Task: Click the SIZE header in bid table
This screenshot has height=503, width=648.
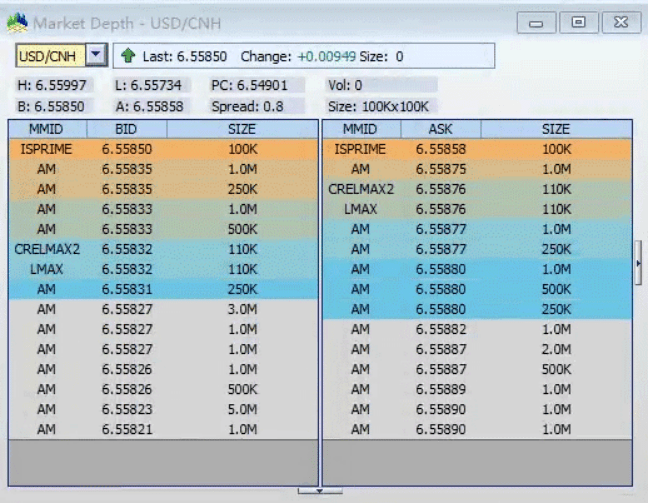Action: click(x=242, y=129)
